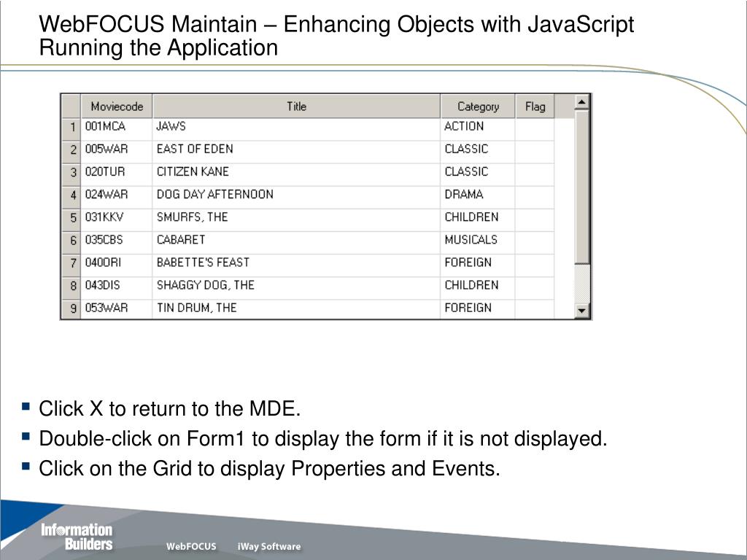This screenshot has height=560, width=747.
Task: Click the ACTION category cell
Action: (478, 129)
